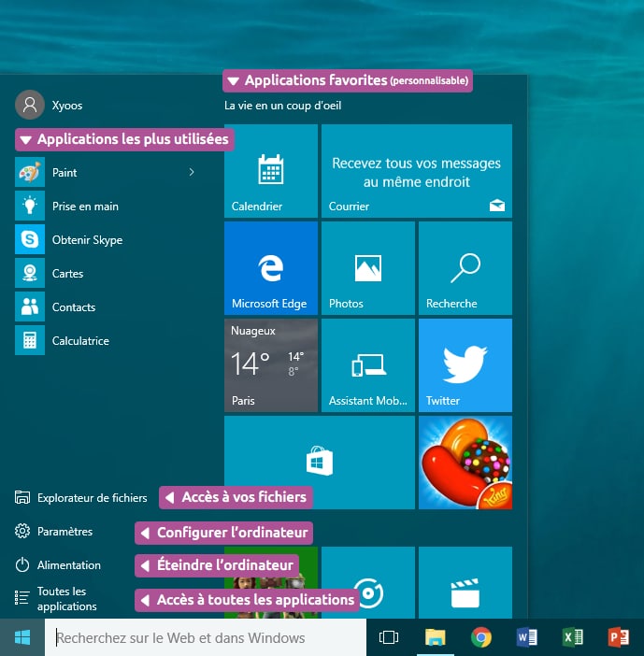Viewport: 644px width, 656px height.
Task: Click the Windows Start button
Action: point(22,637)
